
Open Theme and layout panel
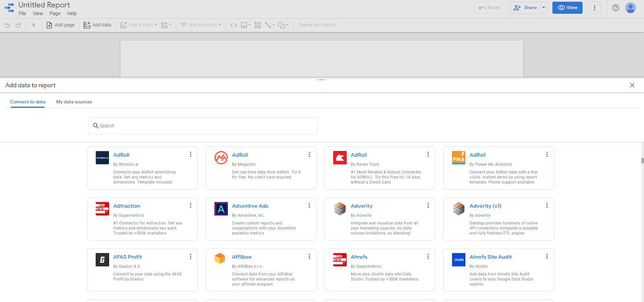(x=316, y=25)
